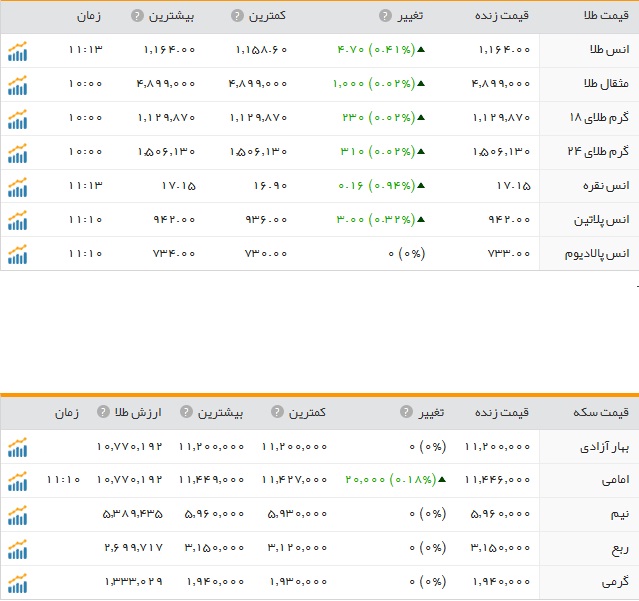This screenshot has height=601, width=639.
Task: Click gold value ۱,۳۳۳,۰۲۹ cell
Action: 134,582
